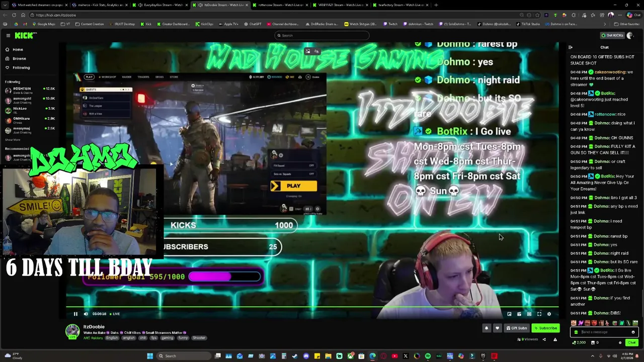Click the KICK logo
Screen dimensions: 644x362
[25, 35]
